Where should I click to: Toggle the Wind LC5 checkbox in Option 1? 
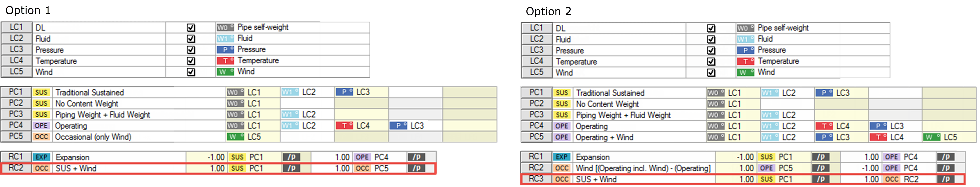(x=191, y=71)
